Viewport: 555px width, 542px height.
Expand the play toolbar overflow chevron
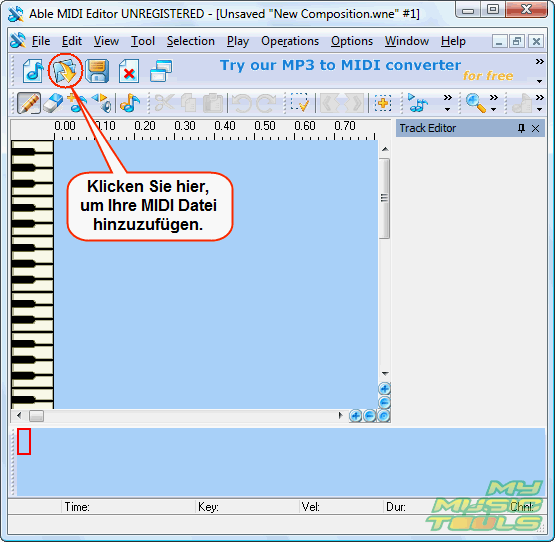coord(448,97)
